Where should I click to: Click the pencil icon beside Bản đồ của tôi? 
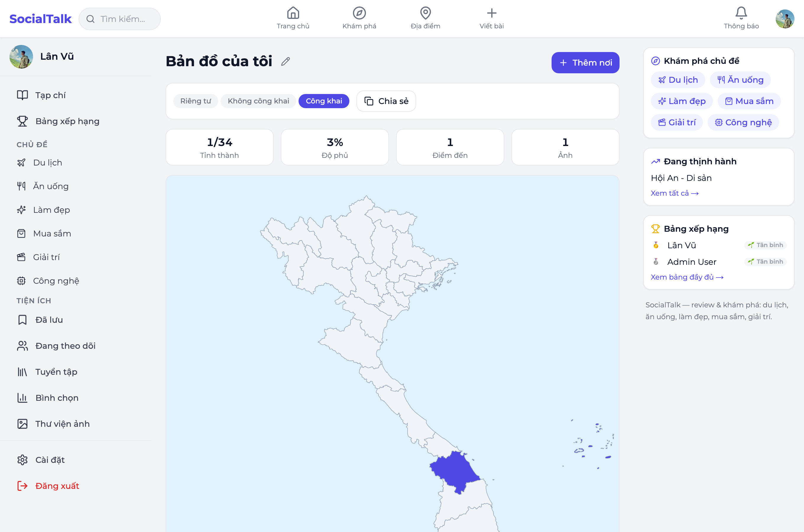pyautogui.click(x=286, y=61)
